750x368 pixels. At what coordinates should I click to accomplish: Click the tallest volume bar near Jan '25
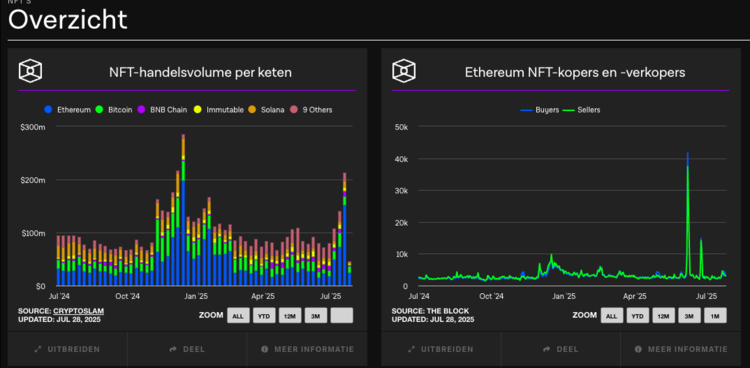(183, 211)
